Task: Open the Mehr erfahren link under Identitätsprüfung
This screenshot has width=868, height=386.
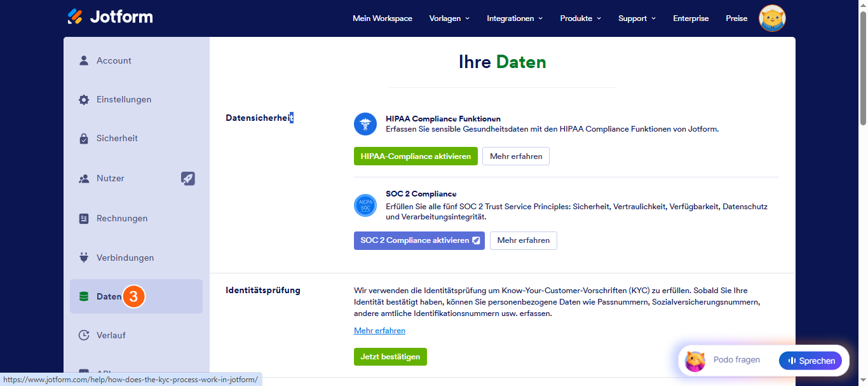Action: coord(379,331)
